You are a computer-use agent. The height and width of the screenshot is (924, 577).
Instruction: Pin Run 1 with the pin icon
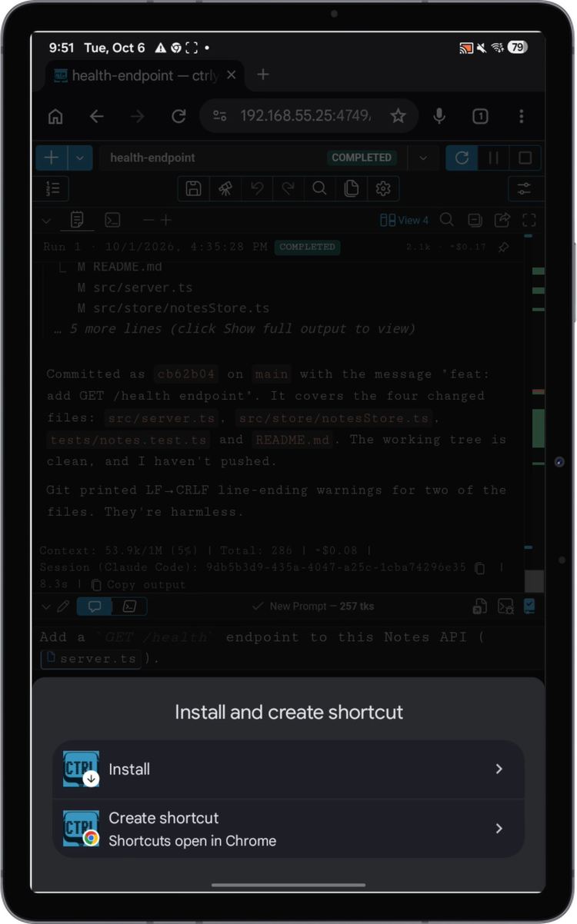click(x=503, y=248)
